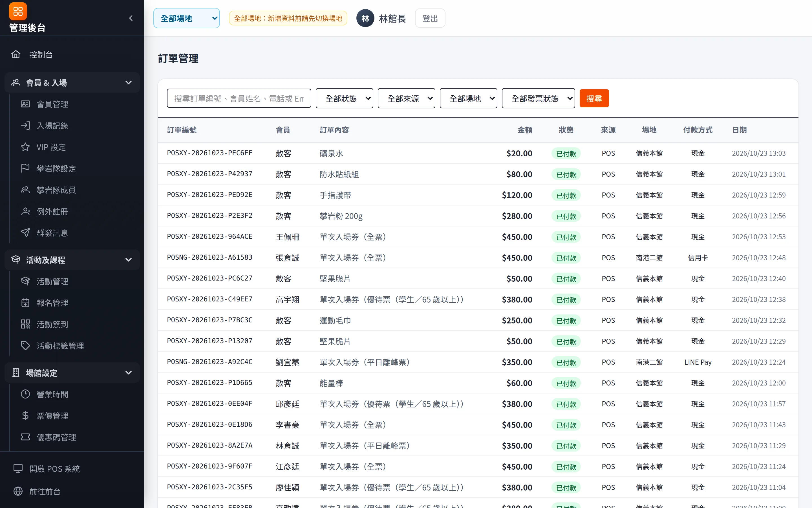Click the 攀岩粉 200g order content

(341, 216)
